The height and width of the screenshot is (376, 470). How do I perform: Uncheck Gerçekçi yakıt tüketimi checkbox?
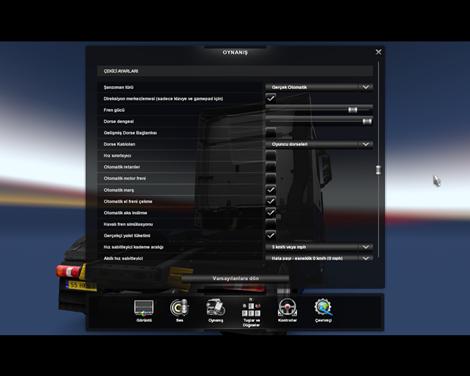pos(271,235)
